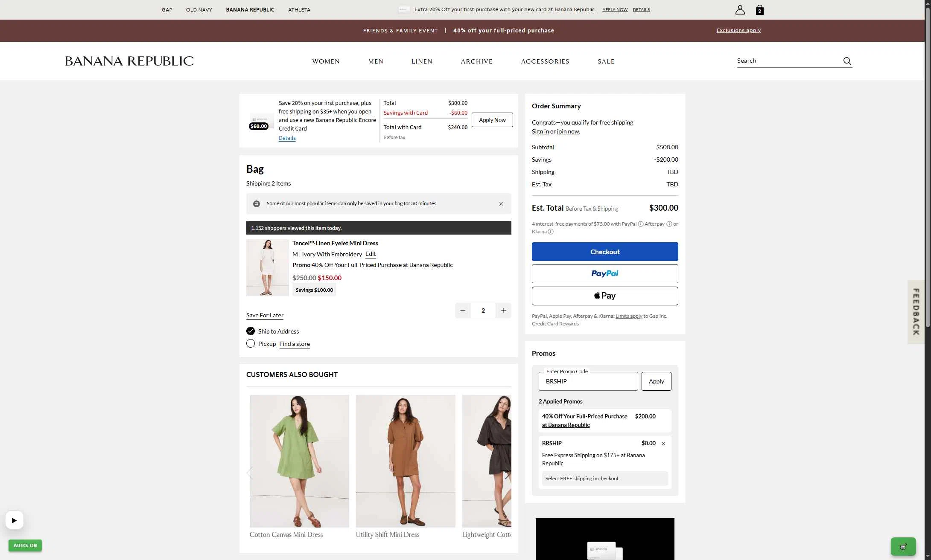The height and width of the screenshot is (560, 931).
Task: Select the Pickup radio option
Action: [251, 343]
